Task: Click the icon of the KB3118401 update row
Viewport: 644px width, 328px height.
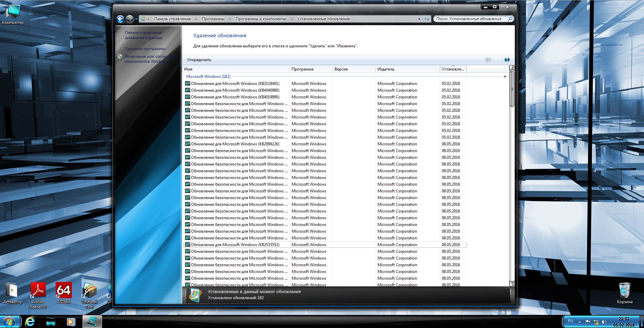Action: pos(188,84)
